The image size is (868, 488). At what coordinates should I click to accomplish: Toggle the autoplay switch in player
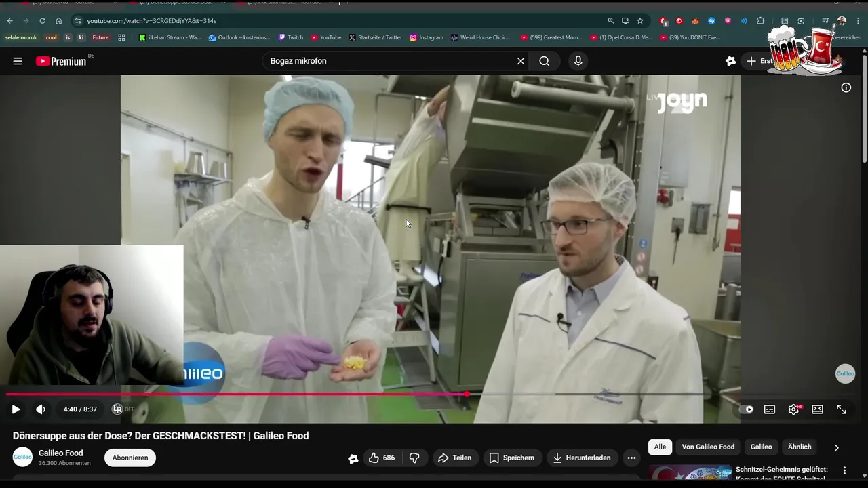coord(746,409)
